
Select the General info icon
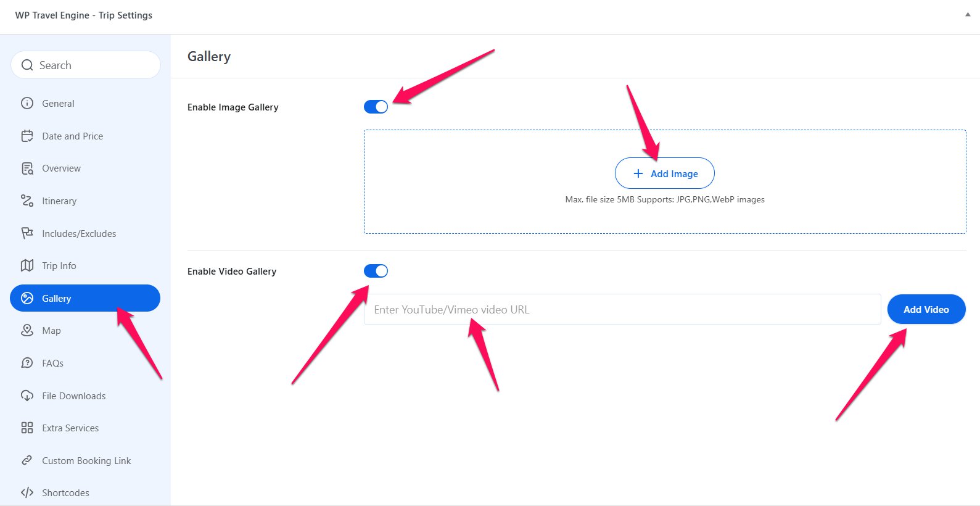[27, 103]
